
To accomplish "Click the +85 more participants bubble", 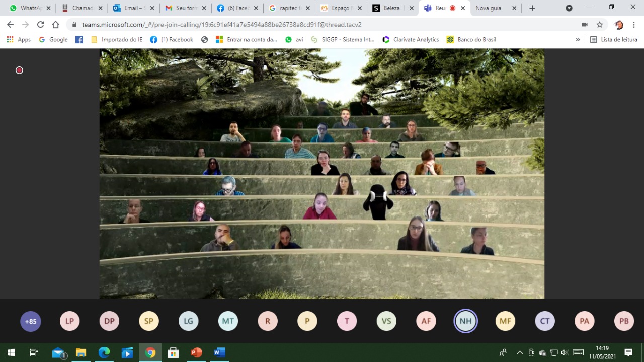I will coord(31,321).
